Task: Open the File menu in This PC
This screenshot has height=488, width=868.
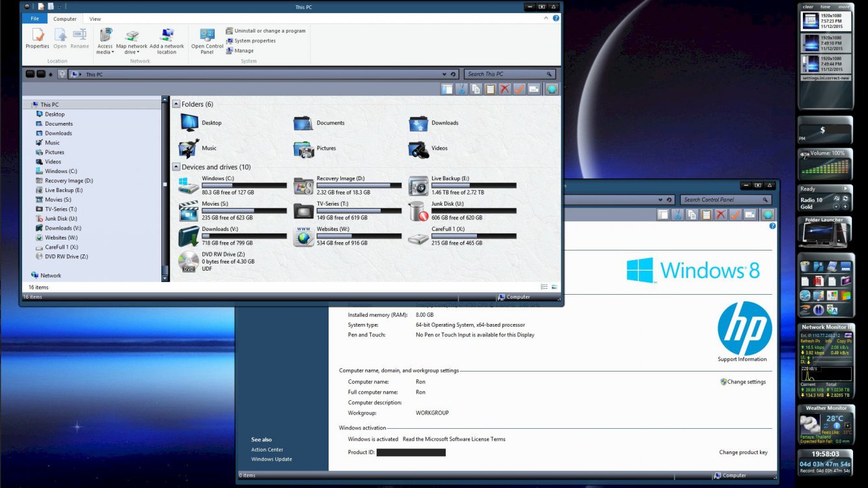Action: 34,19
